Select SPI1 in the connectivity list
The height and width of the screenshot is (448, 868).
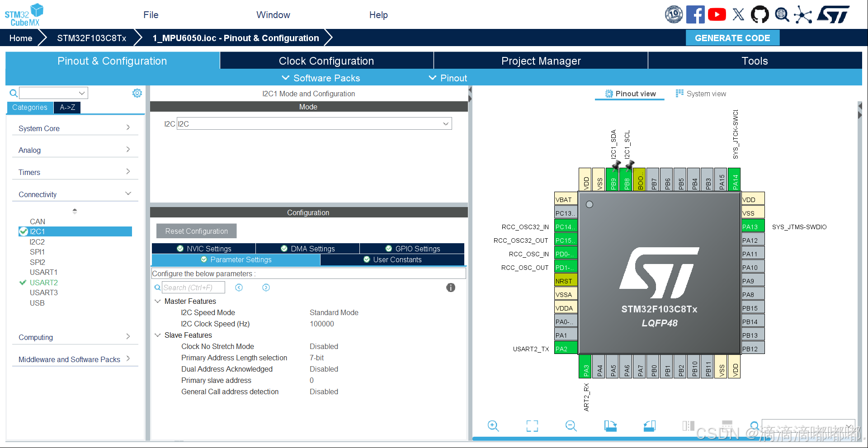pyautogui.click(x=37, y=252)
